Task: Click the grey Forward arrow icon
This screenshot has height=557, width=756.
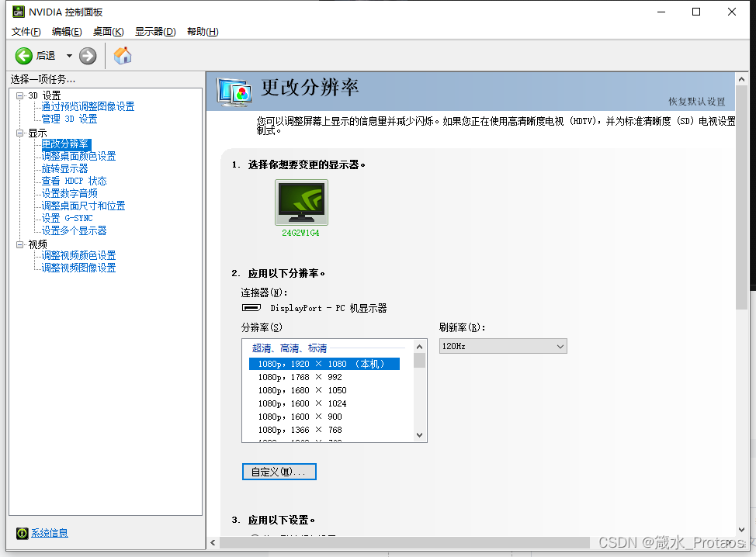Action: click(x=88, y=56)
